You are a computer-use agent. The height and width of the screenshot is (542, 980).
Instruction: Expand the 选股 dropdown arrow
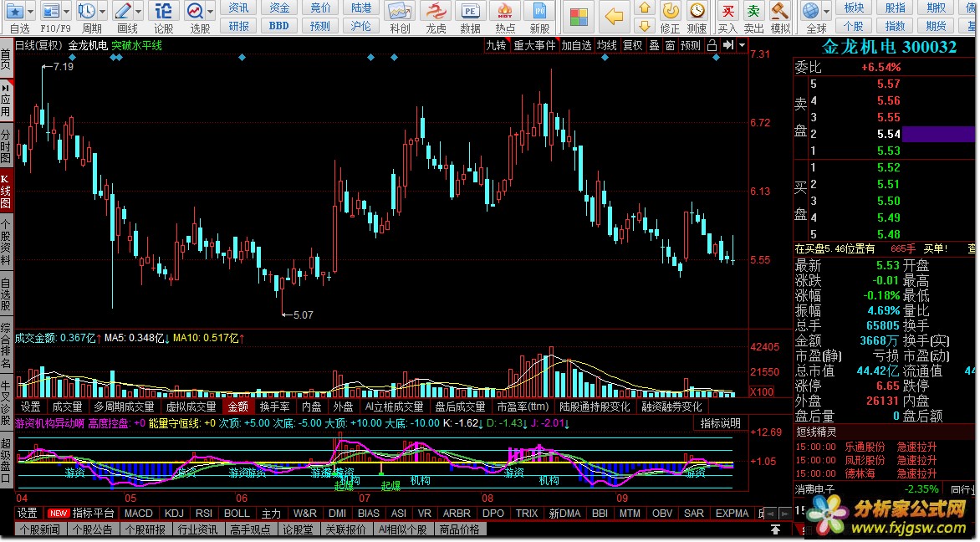[210, 11]
